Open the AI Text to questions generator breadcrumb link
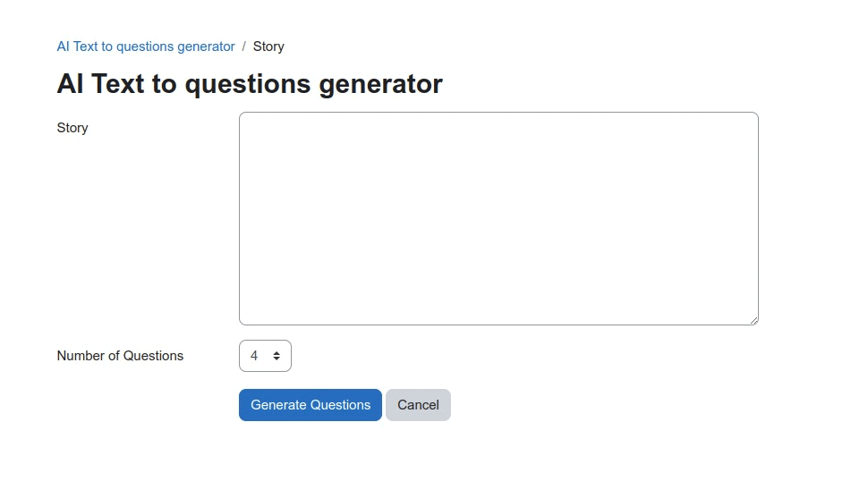Viewport: 868px width, 481px height. coord(146,46)
